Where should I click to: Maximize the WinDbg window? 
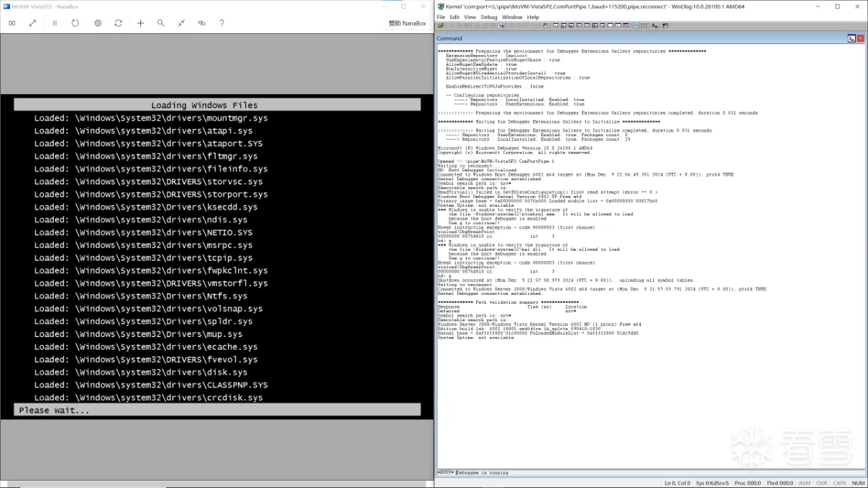point(837,6)
